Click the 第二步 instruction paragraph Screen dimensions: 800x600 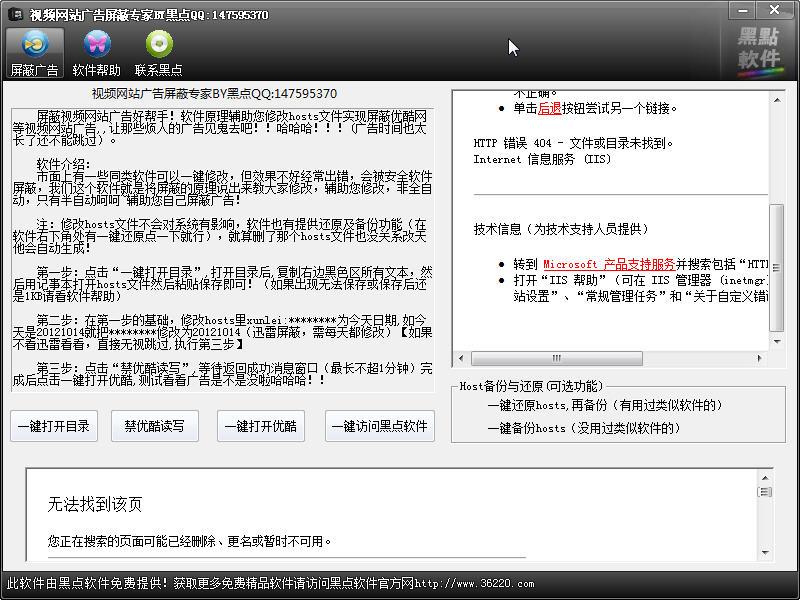coord(222,332)
